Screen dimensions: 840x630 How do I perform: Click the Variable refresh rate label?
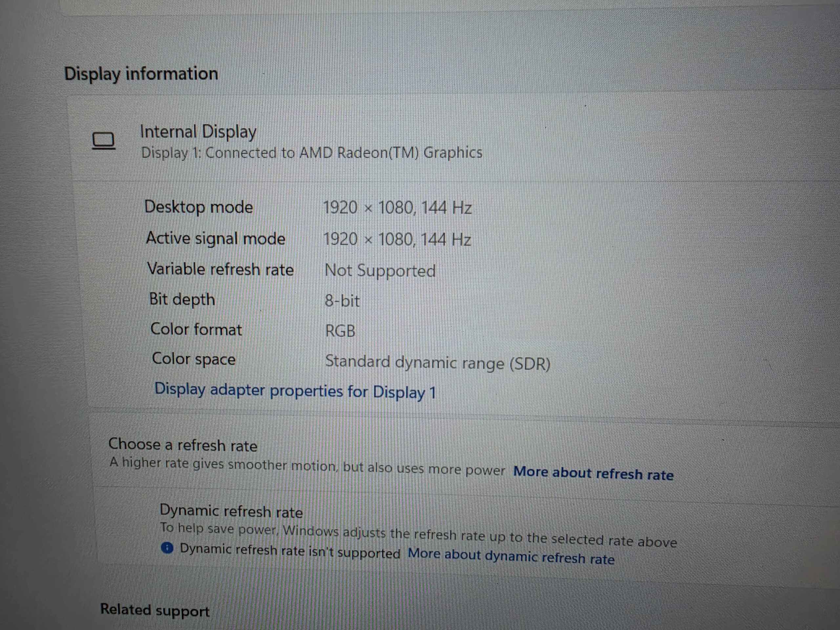point(220,269)
